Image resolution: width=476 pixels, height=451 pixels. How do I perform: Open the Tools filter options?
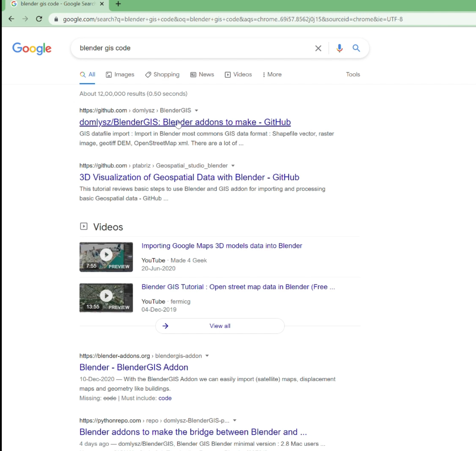353,74
